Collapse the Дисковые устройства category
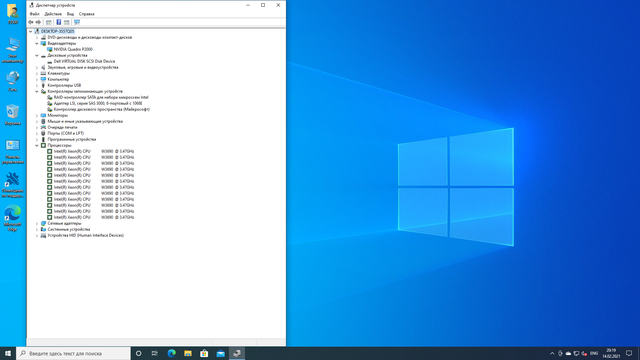Viewport: 640px width, 360px height. point(37,56)
